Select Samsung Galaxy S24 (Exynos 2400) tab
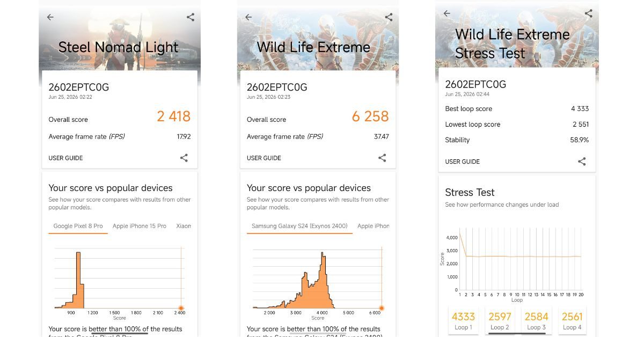The image size is (644, 337). pos(299,226)
